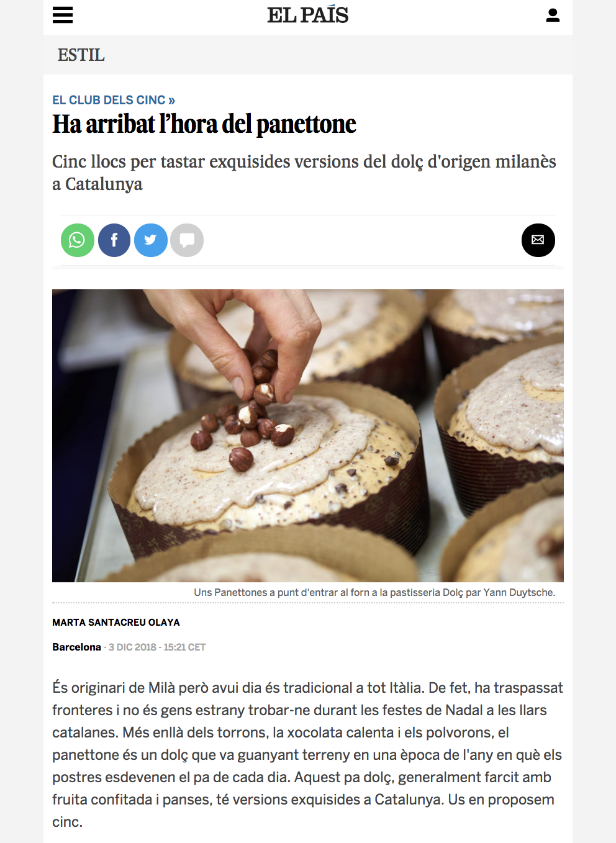Click the Barcelona location label
The image size is (616, 843).
76,647
